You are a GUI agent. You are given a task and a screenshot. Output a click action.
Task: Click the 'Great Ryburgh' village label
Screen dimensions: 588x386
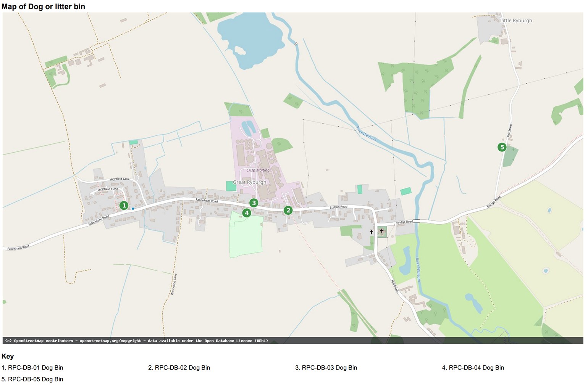pyautogui.click(x=250, y=182)
